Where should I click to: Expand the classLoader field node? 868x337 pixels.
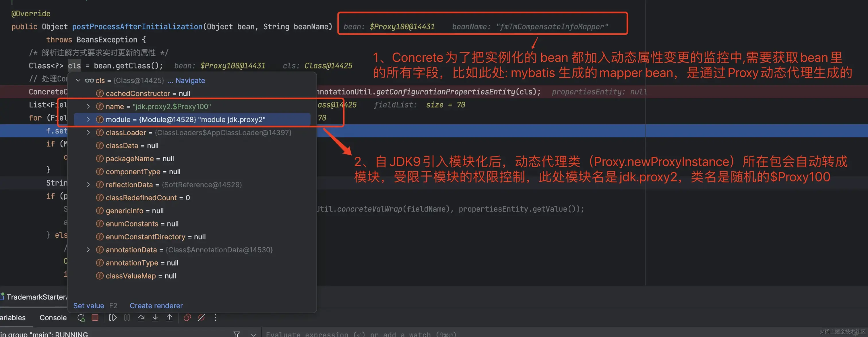point(88,132)
